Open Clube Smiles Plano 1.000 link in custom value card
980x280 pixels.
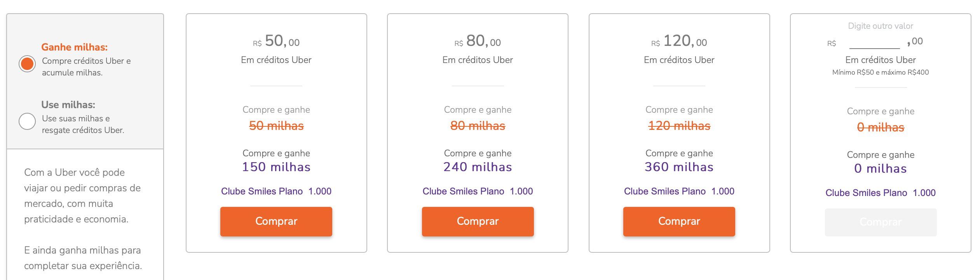click(x=881, y=193)
